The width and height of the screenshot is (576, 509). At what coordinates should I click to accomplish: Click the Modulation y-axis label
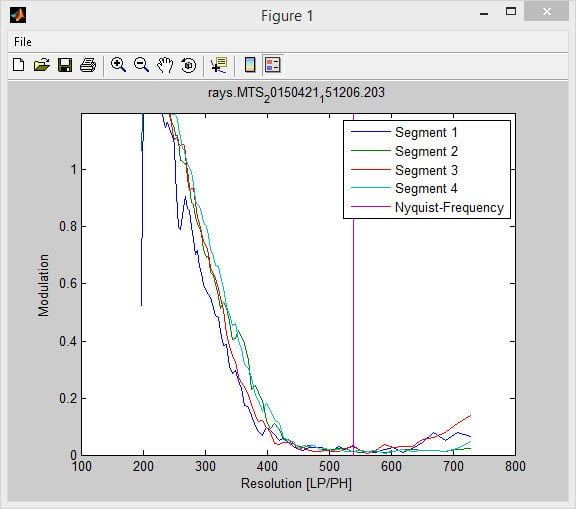pyautogui.click(x=43, y=285)
